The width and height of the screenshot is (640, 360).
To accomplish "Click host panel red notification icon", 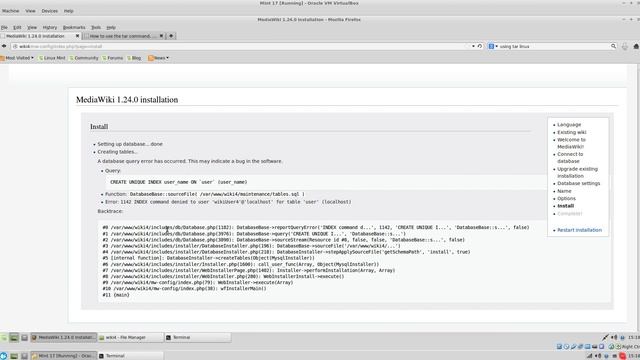I will (622, 356).
